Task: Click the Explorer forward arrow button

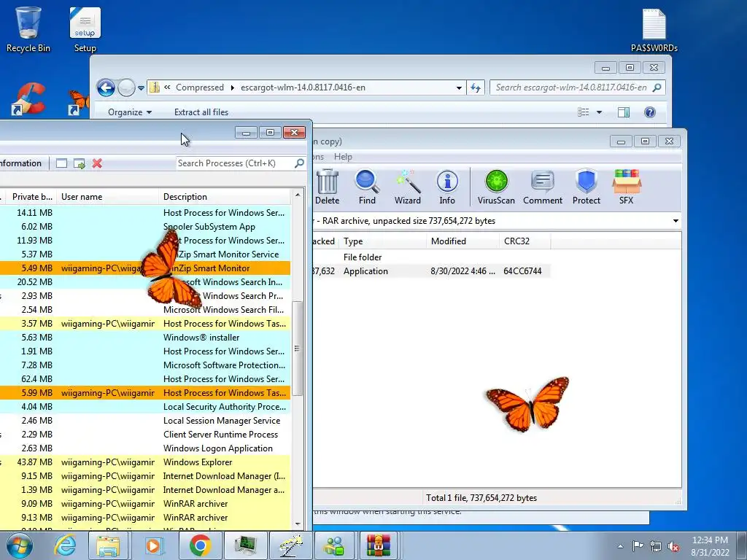Action: click(126, 87)
